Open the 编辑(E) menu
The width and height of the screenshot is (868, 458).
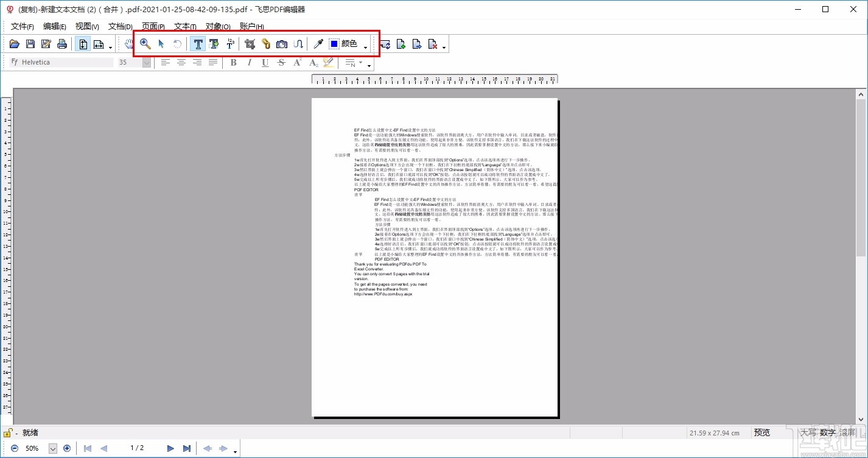coord(55,26)
